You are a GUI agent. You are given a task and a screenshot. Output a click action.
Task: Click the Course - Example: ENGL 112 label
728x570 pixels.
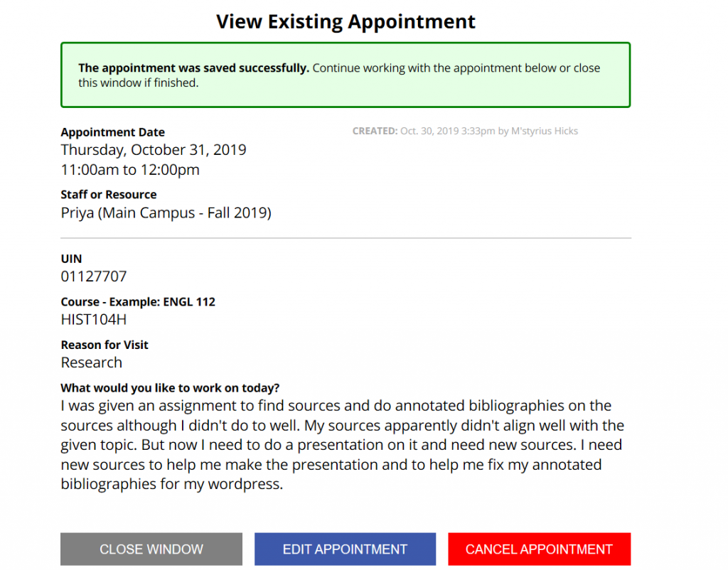point(138,302)
